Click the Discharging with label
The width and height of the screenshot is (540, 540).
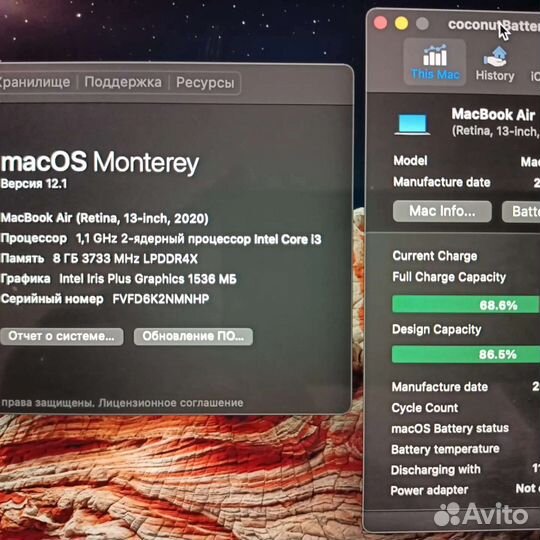coord(436,470)
